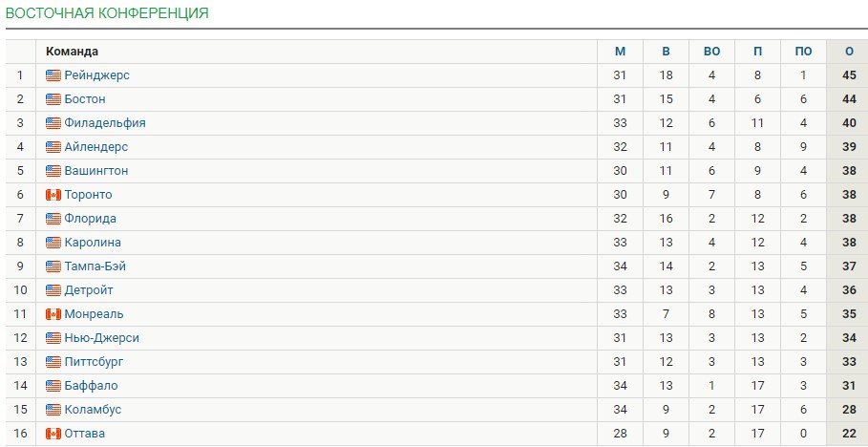Open the Рейнджерс team link
The image size is (868, 447).
(x=96, y=75)
